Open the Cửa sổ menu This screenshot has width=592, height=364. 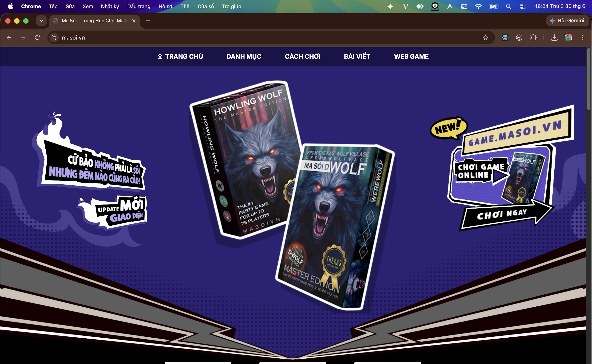pyautogui.click(x=206, y=6)
